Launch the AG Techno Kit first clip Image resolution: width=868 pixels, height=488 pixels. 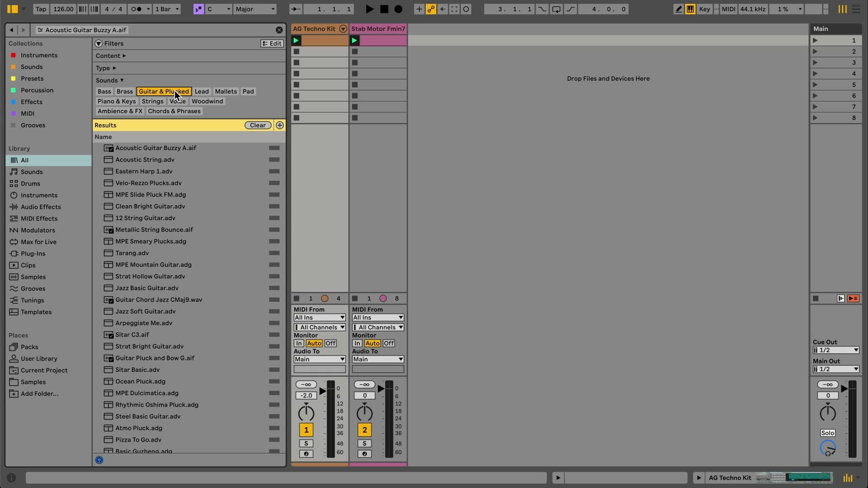[296, 41]
